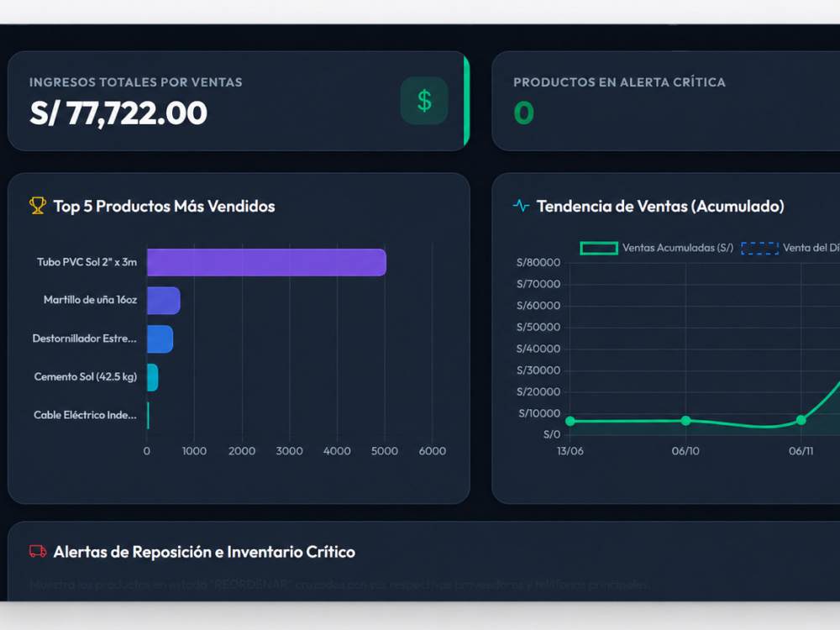
Task: Click the INGRESOS TOTALES POR VENTAS label
Action: [x=135, y=82]
